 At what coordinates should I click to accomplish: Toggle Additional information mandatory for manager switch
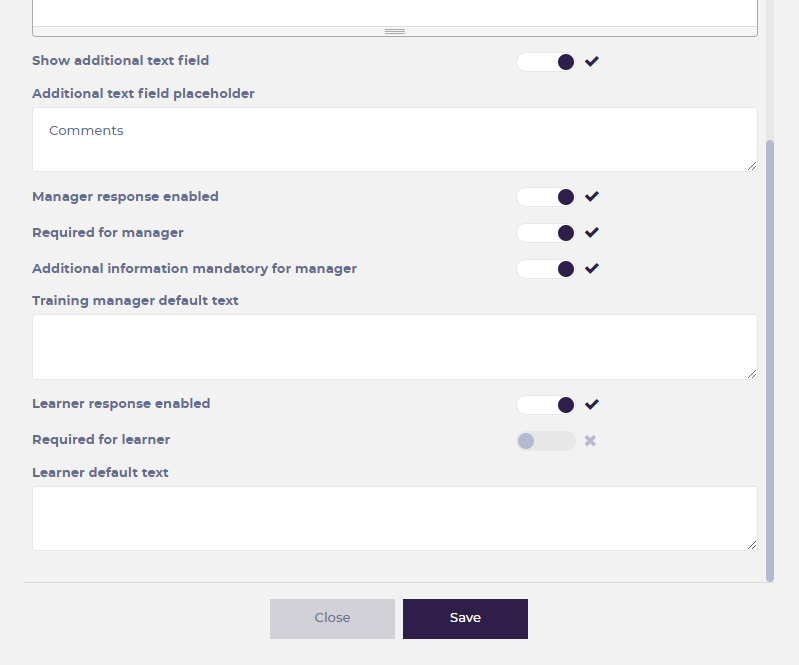coord(546,269)
